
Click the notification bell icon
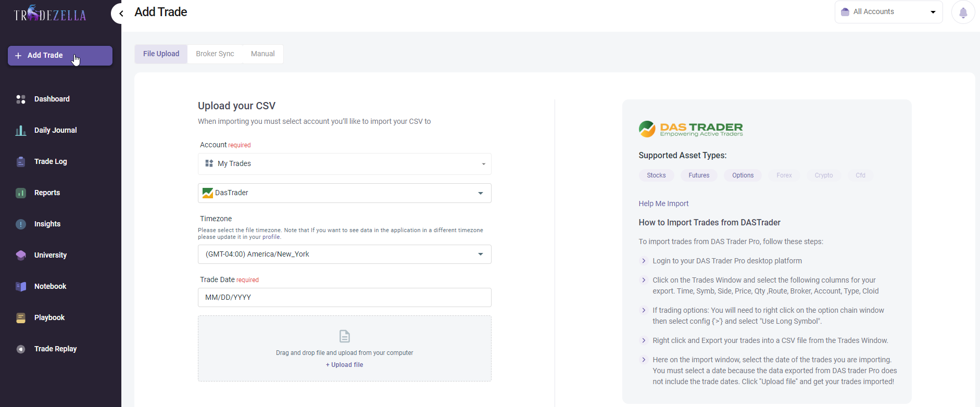963,12
